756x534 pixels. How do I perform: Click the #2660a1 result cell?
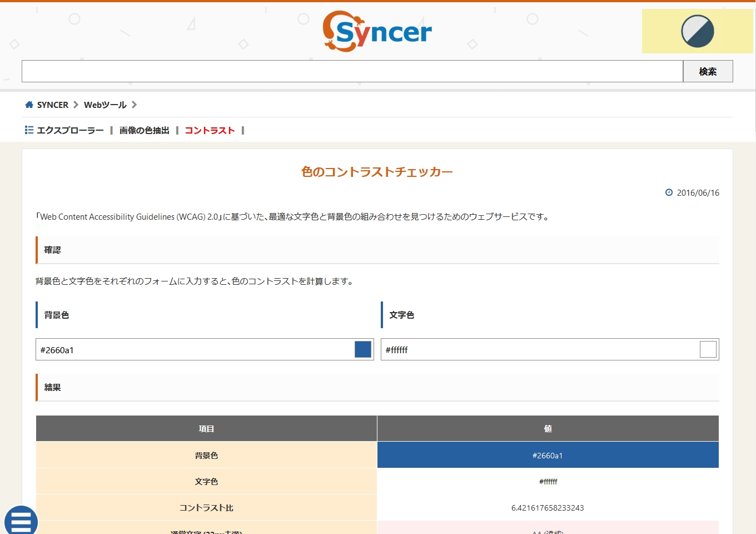(548, 455)
